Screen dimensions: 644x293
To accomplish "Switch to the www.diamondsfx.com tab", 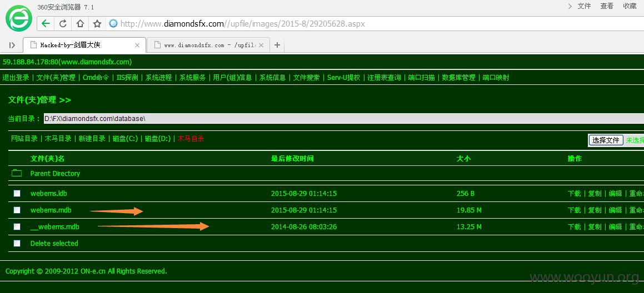I will pyautogui.click(x=208, y=45).
